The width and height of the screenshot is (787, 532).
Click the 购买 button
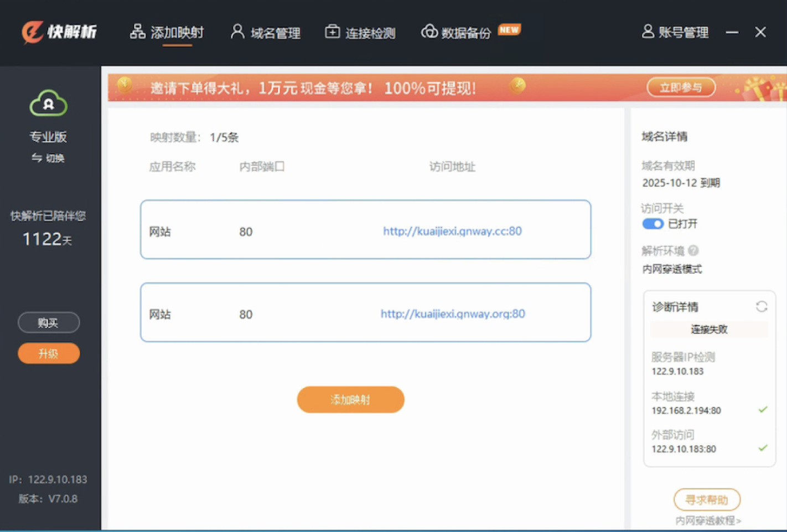(49, 322)
